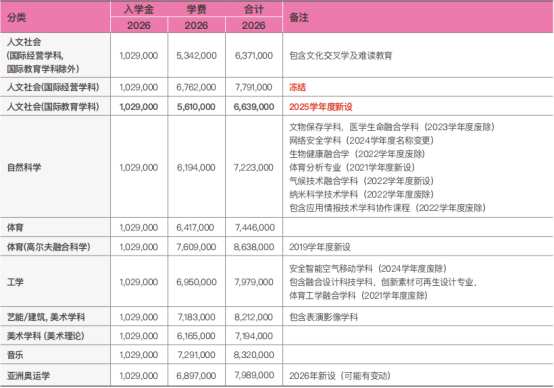Select tuition value '6,417,000'
Image resolution: width=554 pixels, height=388 pixels.
(x=195, y=227)
